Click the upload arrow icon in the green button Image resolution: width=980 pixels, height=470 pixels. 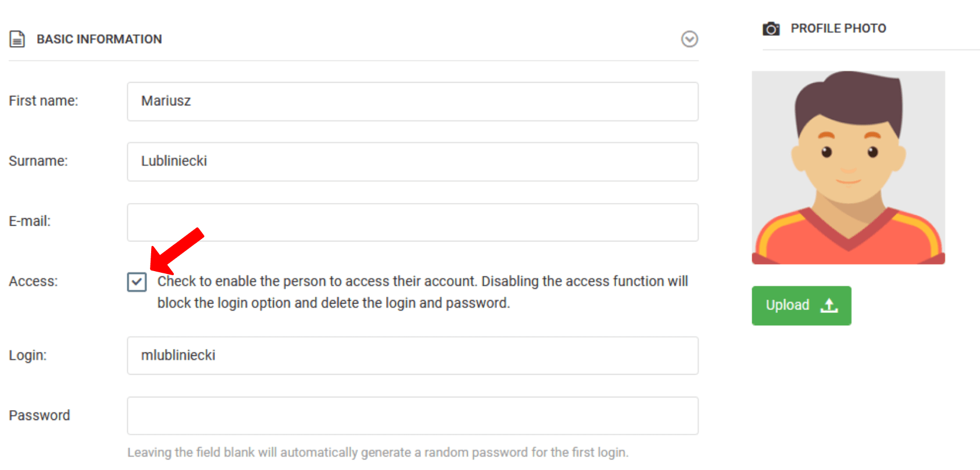click(829, 305)
